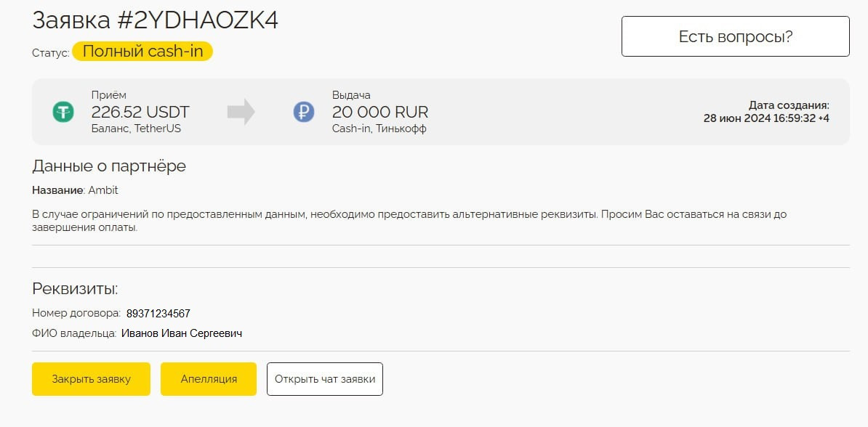Open the "Есть вопросы?" help button

pyautogui.click(x=735, y=36)
